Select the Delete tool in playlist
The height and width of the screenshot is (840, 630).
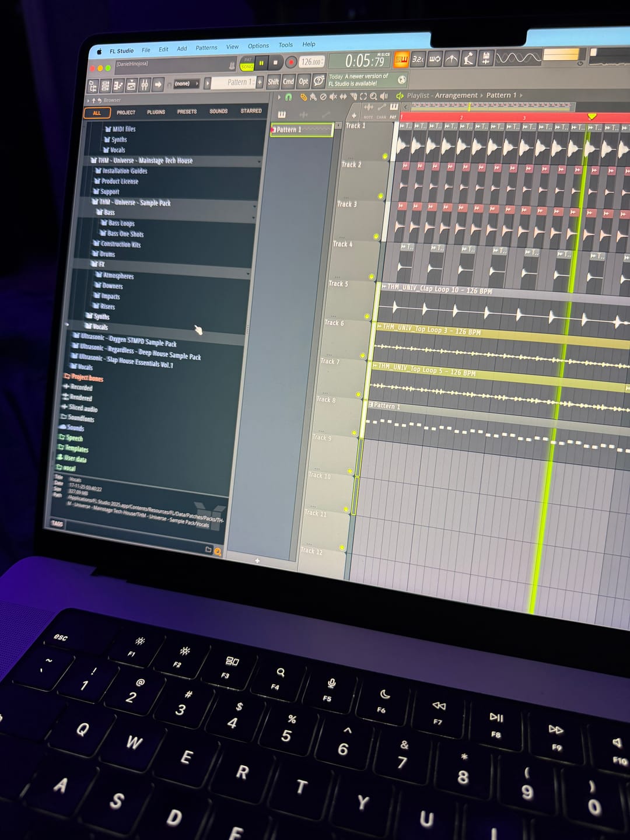coord(323,97)
